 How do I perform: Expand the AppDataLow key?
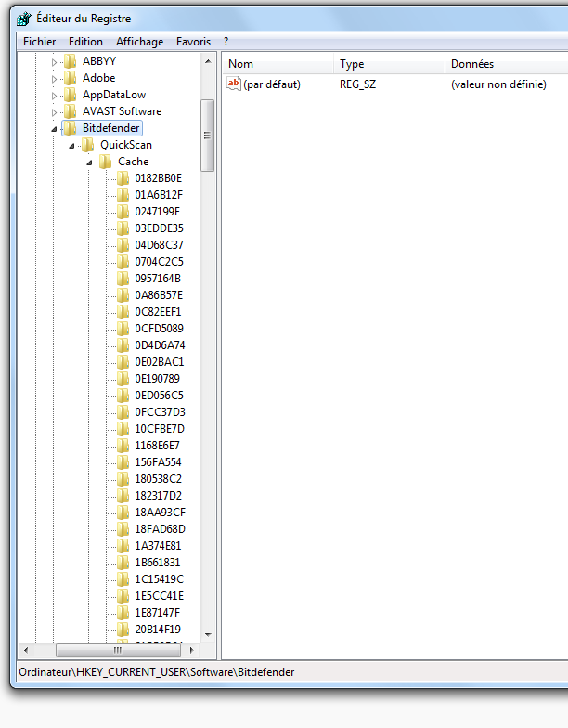54,96
